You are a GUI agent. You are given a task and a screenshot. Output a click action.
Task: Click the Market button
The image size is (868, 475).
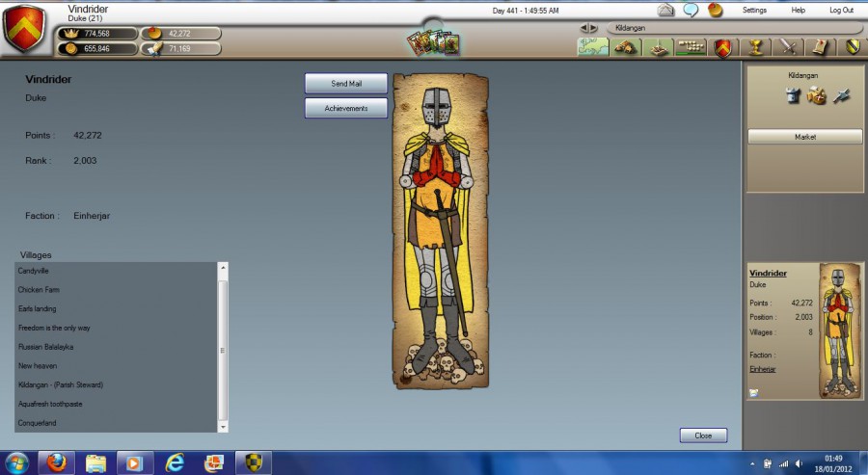tap(805, 137)
